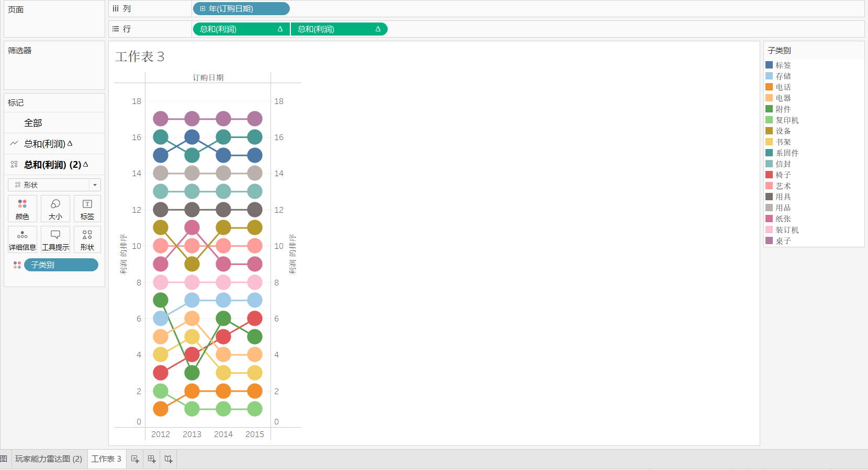
Task: Select 桌子 in the legend
Action: click(783, 240)
